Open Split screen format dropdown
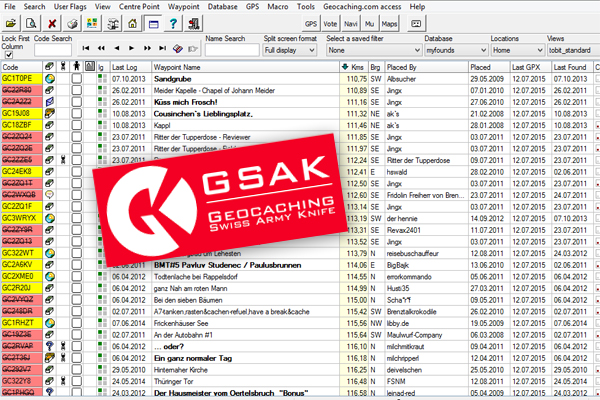Viewport: 600px width, 400px height. (290, 50)
